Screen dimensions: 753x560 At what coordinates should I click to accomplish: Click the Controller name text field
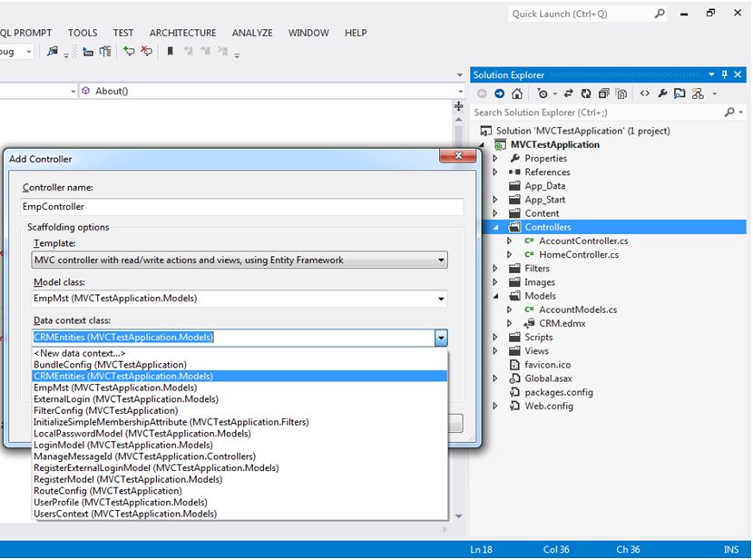(241, 207)
